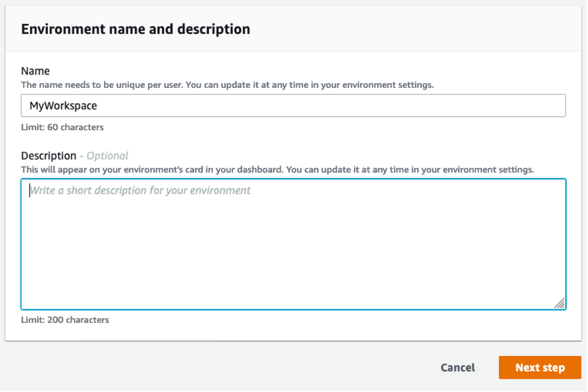Viewport: 588px width, 392px height.
Task: Click the 'Limit: 200 characters' hint
Action: (x=65, y=320)
